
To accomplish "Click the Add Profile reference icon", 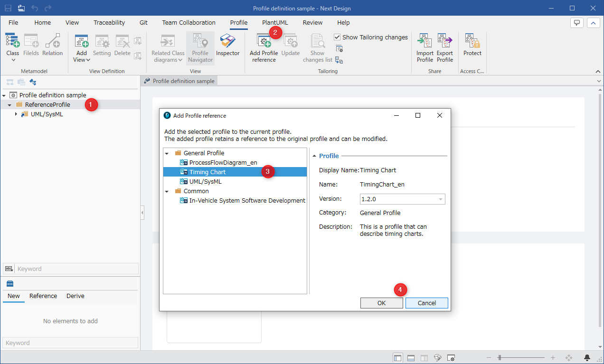I will (264, 41).
